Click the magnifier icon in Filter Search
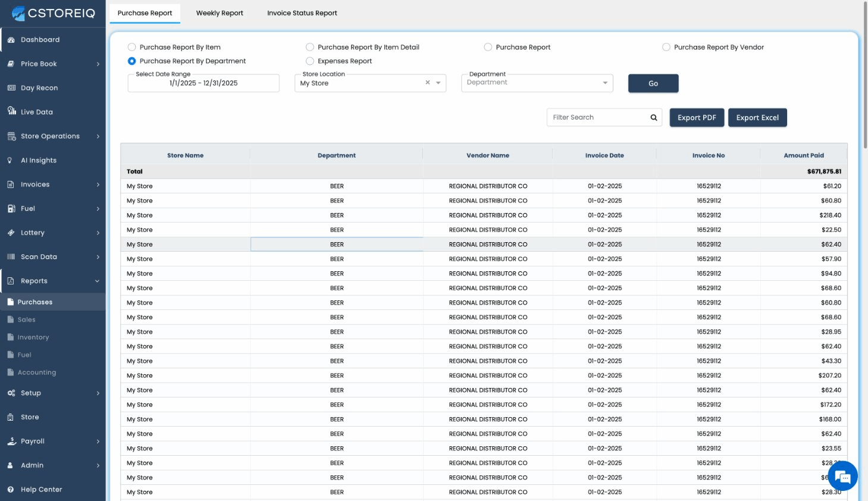The image size is (868, 501). [654, 118]
